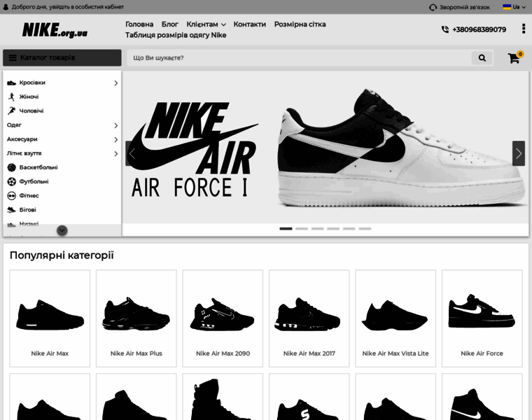532x420 pixels.
Task: Click the Ukrainian flag icon
Action: point(507,7)
